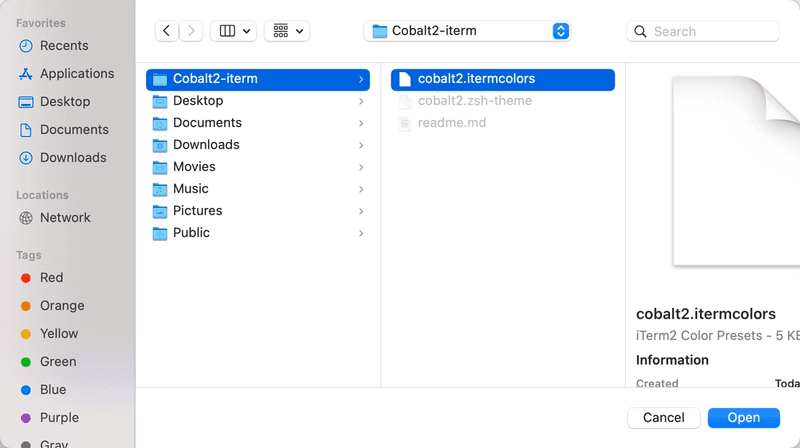Open the column view options dropdown
The image size is (800, 448).
pyautogui.click(x=234, y=31)
